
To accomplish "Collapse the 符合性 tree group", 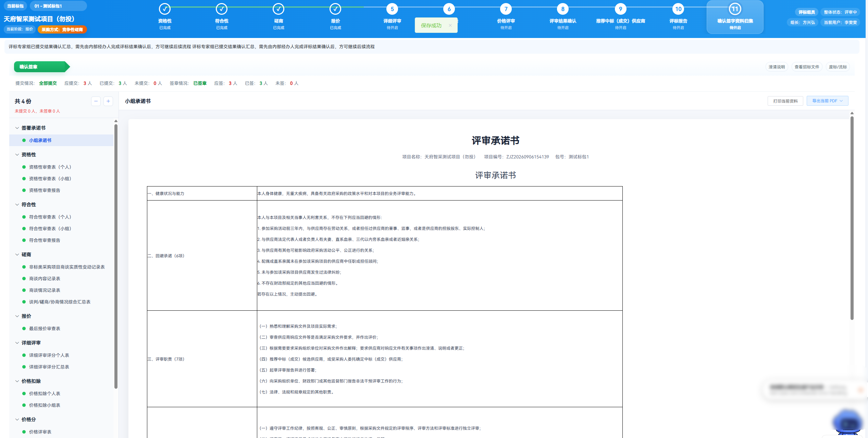I will (17, 204).
